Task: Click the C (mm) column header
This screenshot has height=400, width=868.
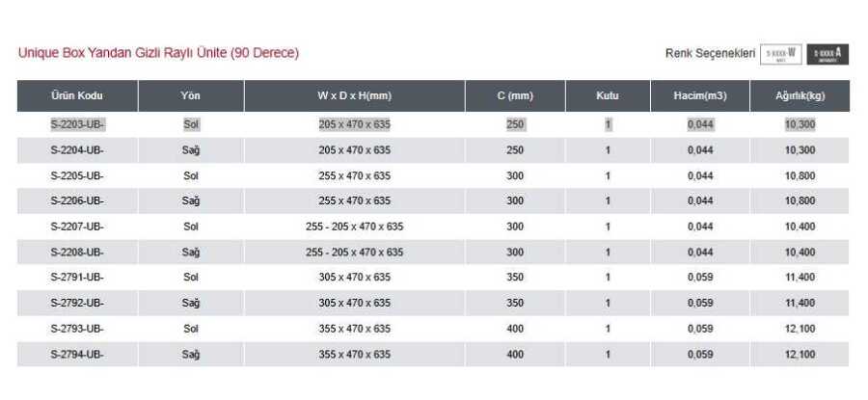Action: pos(515,95)
